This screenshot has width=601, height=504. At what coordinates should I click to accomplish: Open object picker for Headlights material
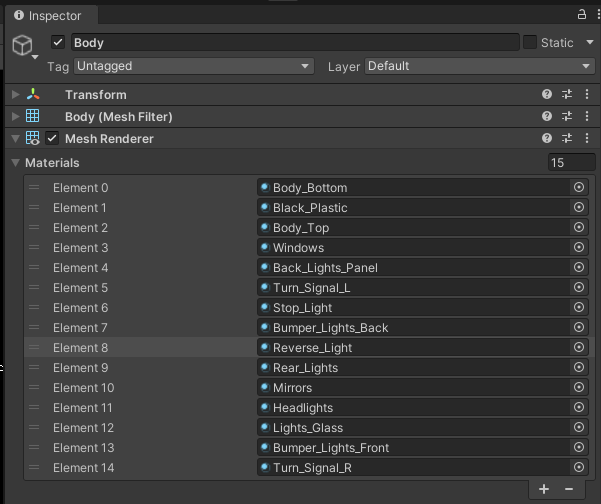578,408
